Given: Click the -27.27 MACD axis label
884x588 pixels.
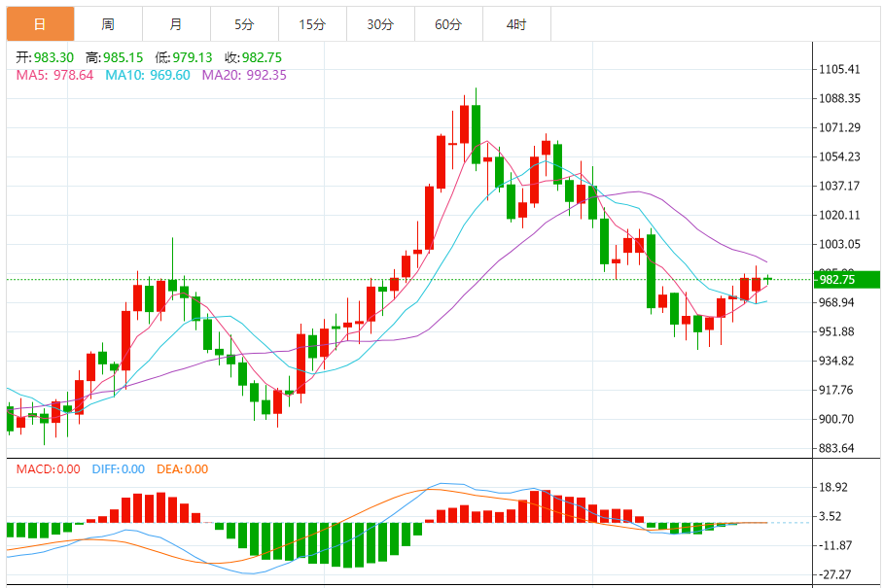Looking at the screenshot, I should click(x=835, y=575).
